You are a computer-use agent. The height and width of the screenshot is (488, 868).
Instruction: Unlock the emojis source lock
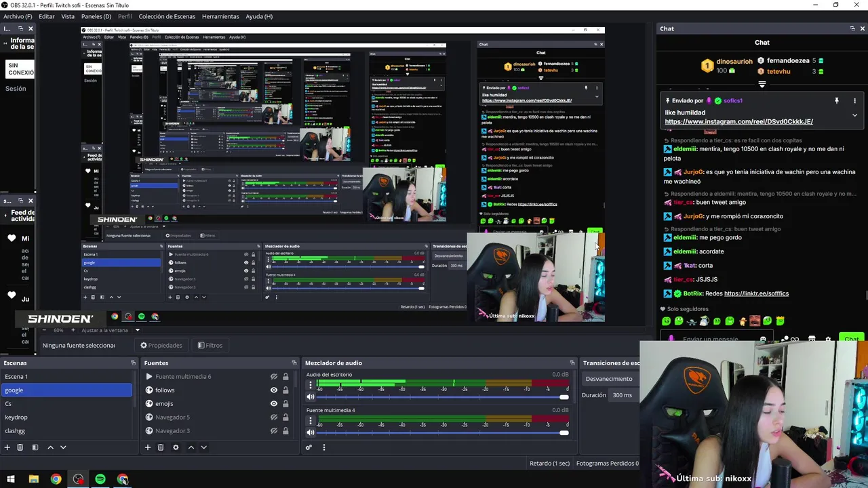(285, 404)
